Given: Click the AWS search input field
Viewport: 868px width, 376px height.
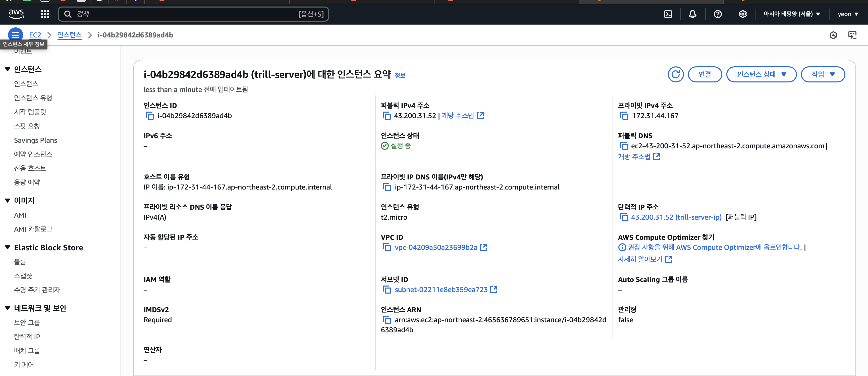Looking at the screenshot, I should 185,14.
